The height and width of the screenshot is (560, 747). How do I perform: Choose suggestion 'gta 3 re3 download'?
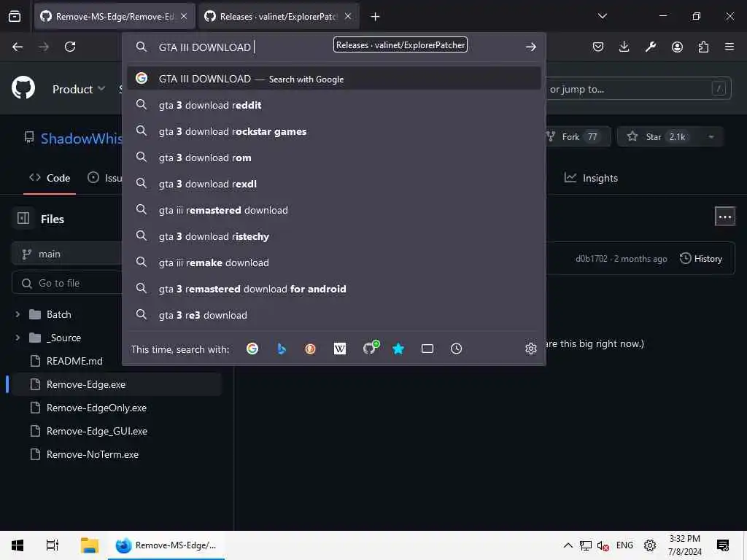click(334, 315)
